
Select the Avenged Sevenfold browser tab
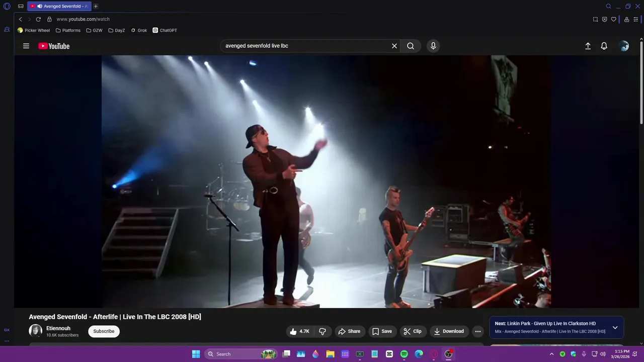pos(59,7)
